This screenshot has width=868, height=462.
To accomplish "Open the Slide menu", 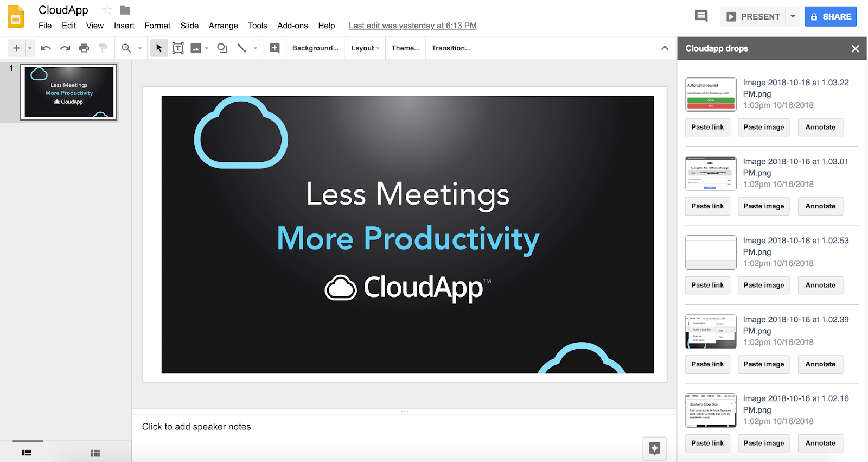I will (189, 26).
